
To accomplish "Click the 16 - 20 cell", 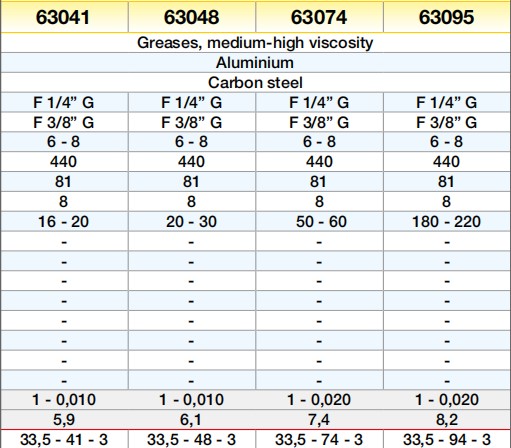I will (64, 222).
